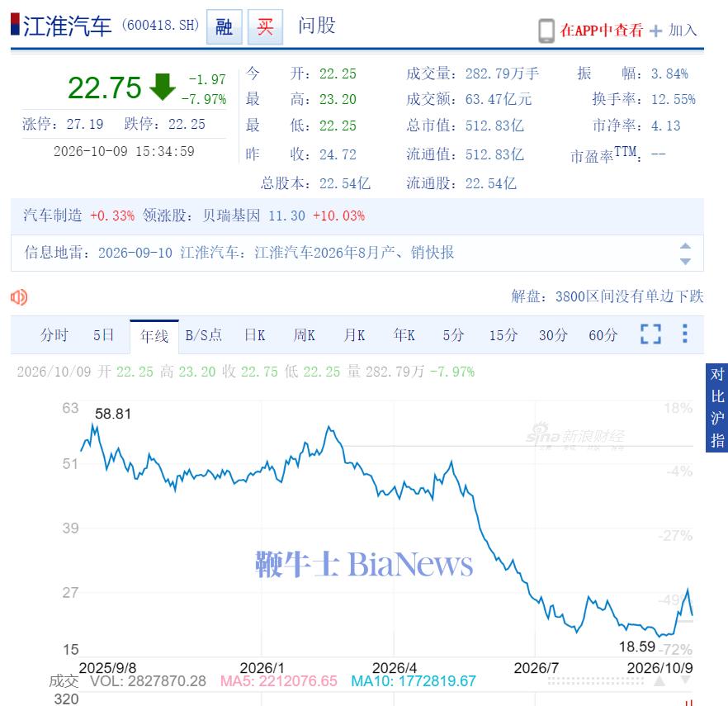Screen dimensions: 728x706
Task: Open 贝瑞基因 leading stock link
Action: point(231,216)
